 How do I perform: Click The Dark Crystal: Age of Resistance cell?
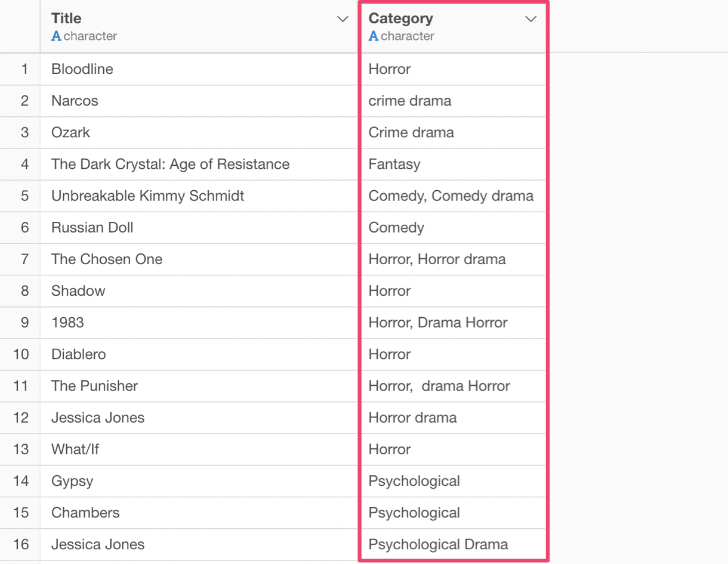coord(170,164)
